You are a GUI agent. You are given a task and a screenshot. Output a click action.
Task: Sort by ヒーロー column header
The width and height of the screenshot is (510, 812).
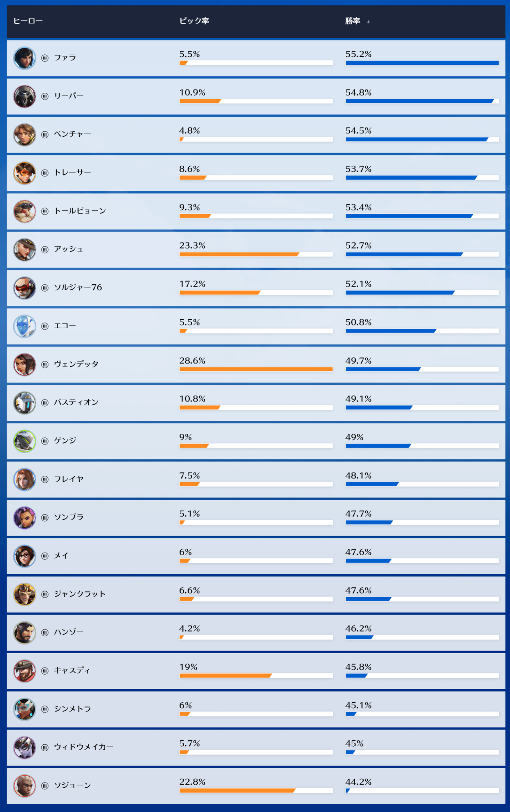tap(28, 21)
